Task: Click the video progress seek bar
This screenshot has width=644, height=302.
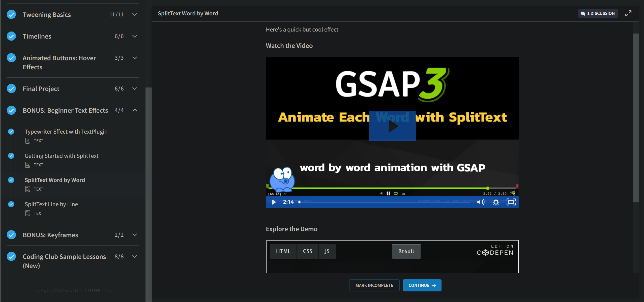Action: (384, 202)
